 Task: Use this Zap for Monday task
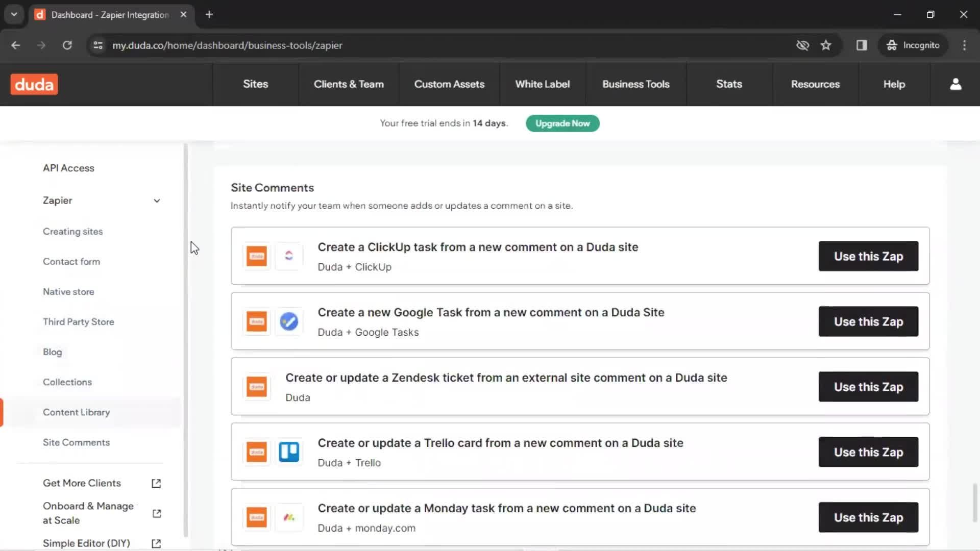[868, 517]
